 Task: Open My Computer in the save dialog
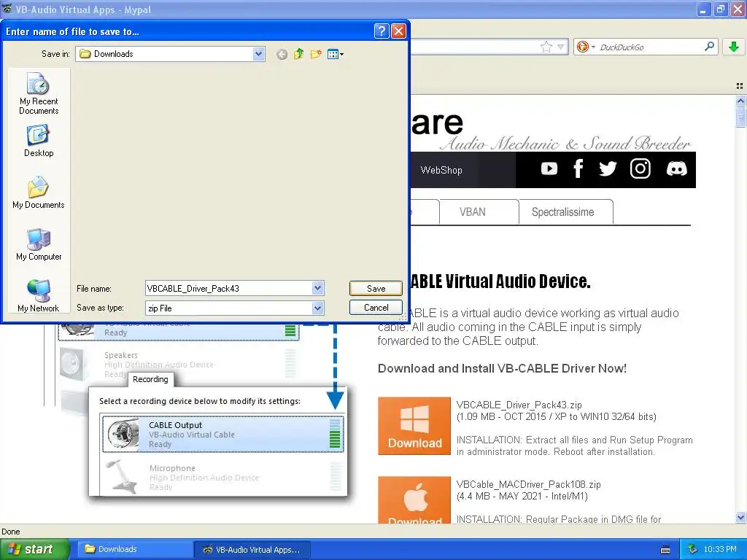39,245
